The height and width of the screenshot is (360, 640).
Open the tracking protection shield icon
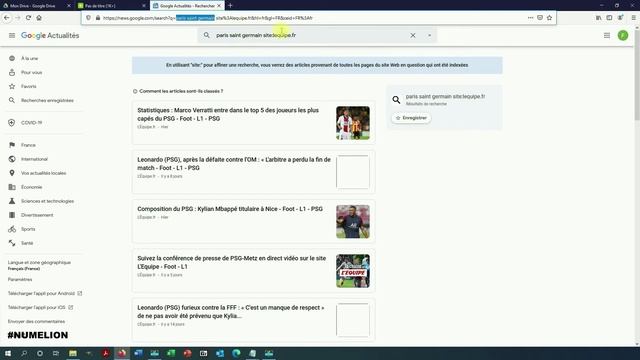tap(89, 18)
